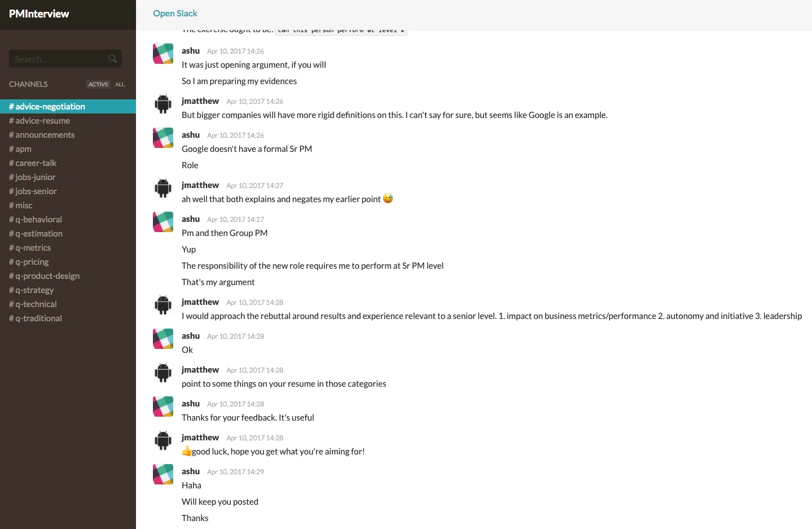Image resolution: width=812 pixels, height=529 pixels.
Task: Select the #q-product-design channel
Action: click(x=44, y=276)
